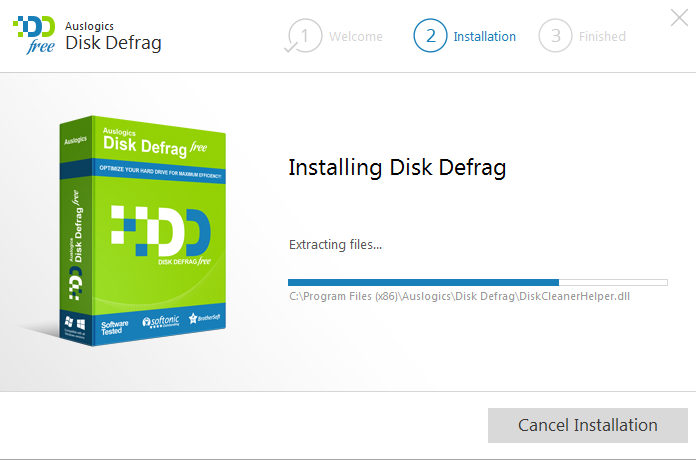Click the Auslogics Disk Defrag title text
Screen dimensions: 696x460
(x=113, y=36)
